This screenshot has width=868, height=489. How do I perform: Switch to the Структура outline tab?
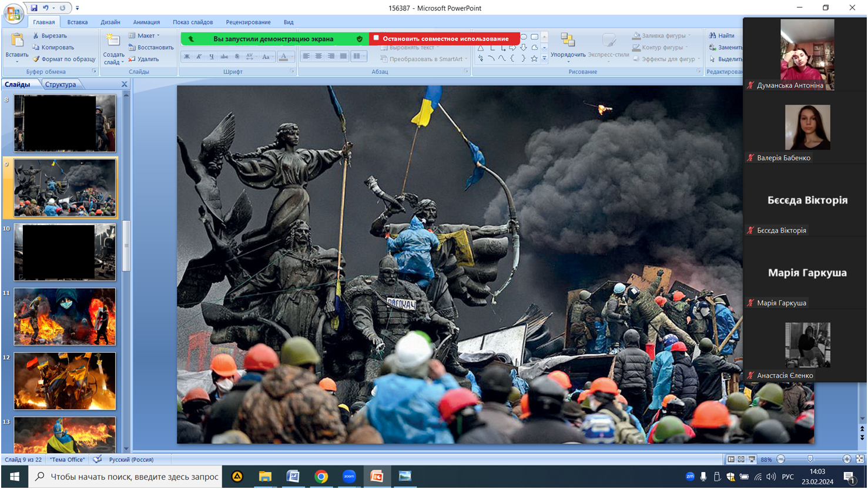tap(61, 85)
